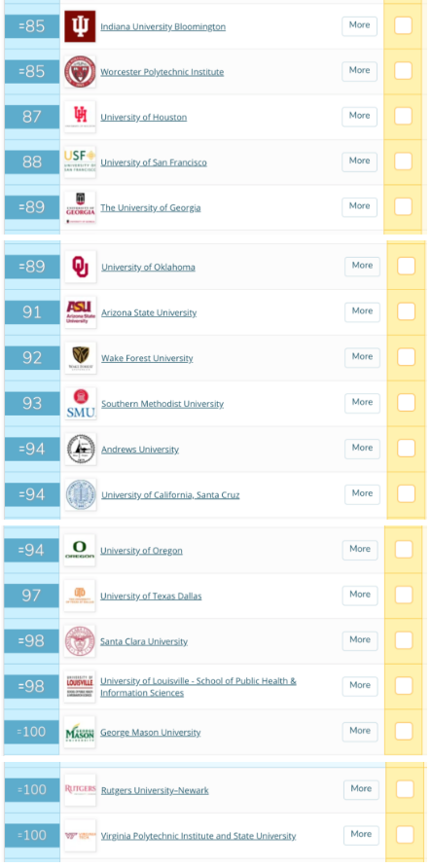432x868 pixels.
Task: Click the University of Houston logo
Action: tap(80, 117)
